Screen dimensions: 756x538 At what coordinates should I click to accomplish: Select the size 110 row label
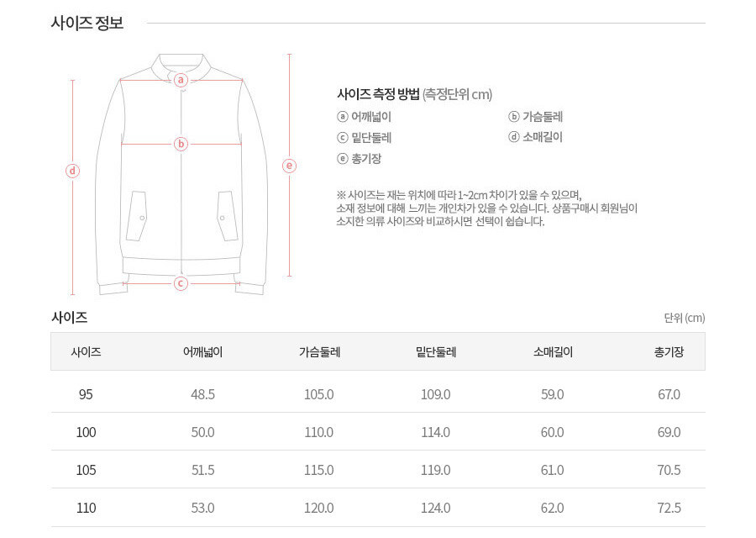pos(86,508)
